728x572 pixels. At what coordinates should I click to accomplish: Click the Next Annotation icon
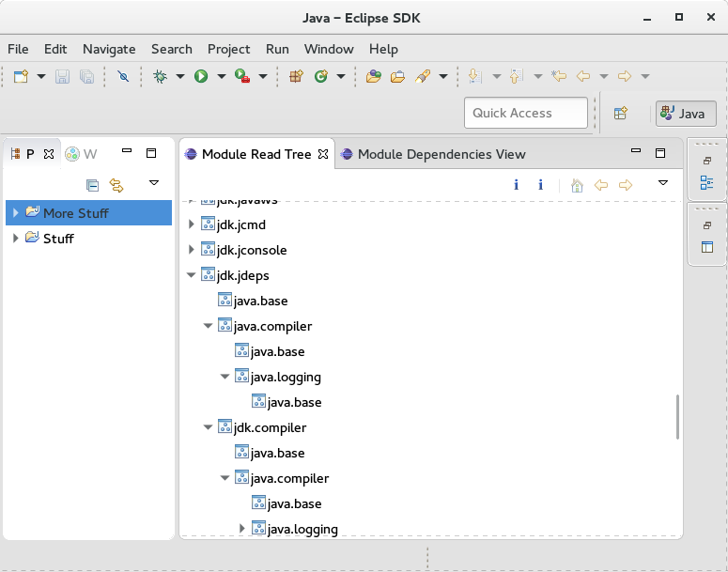click(x=475, y=76)
